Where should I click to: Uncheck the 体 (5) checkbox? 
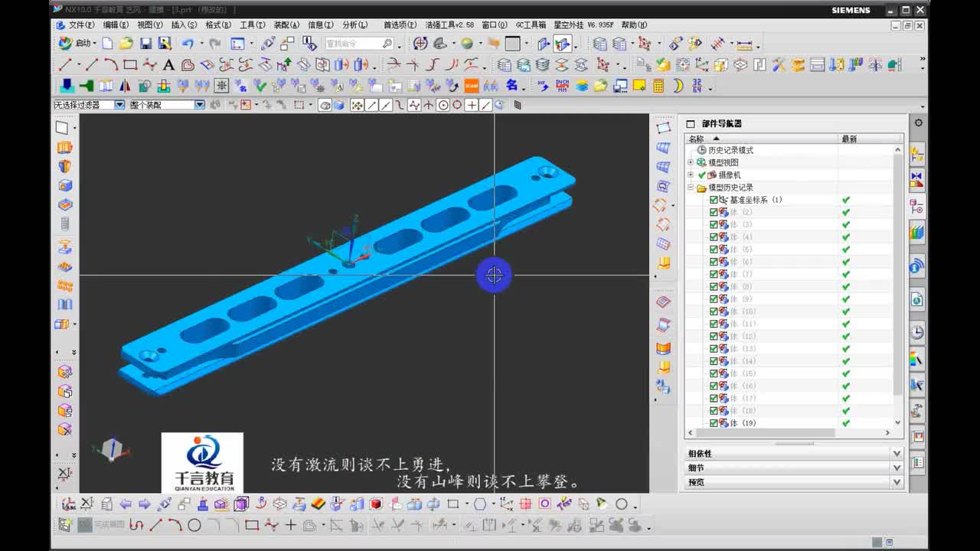click(x=714, y=249)
